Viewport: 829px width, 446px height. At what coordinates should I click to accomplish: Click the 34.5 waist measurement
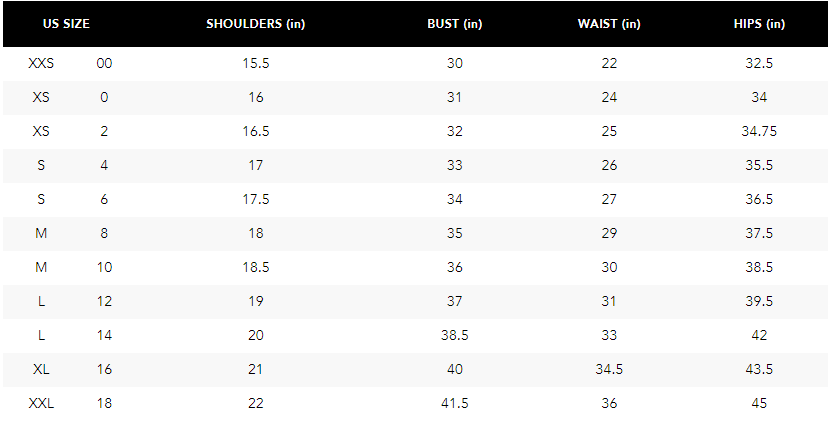(609, 369)
